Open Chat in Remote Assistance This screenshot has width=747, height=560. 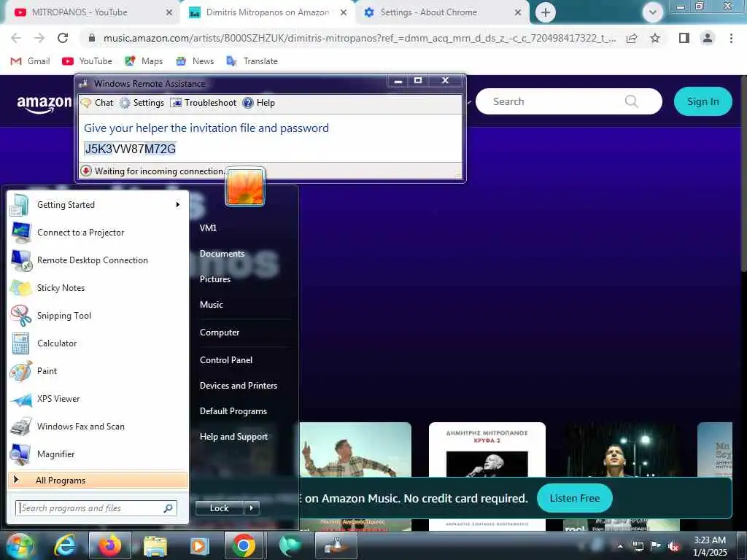[97, 103]
